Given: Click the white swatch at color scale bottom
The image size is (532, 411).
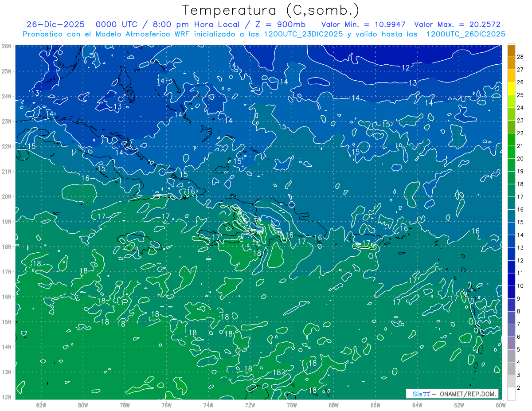Looking at the screenshot, I should (x=511, y=394).
